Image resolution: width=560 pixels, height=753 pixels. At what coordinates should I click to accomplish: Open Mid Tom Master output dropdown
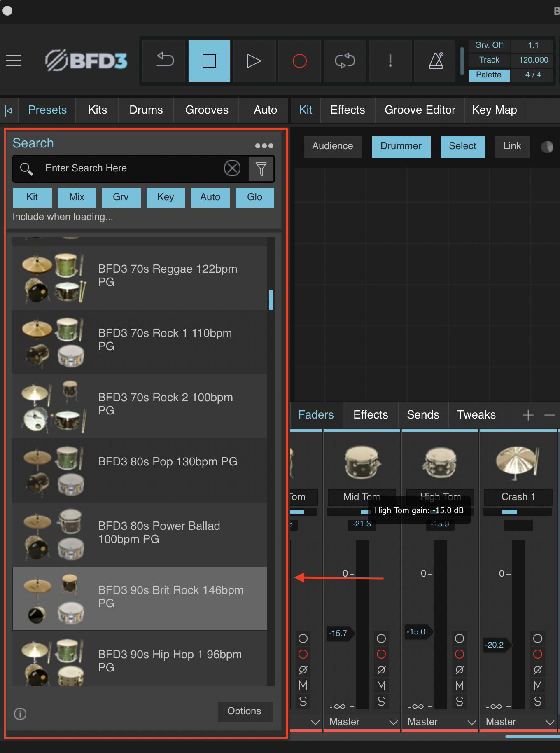click(362, 722)
